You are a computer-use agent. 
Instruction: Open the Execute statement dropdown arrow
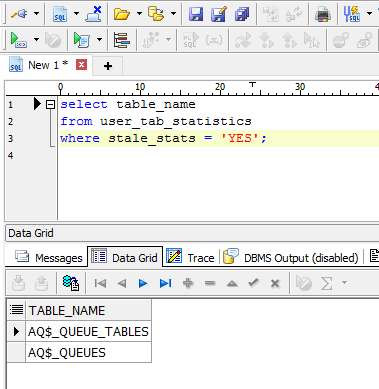[x=36, y=40]
